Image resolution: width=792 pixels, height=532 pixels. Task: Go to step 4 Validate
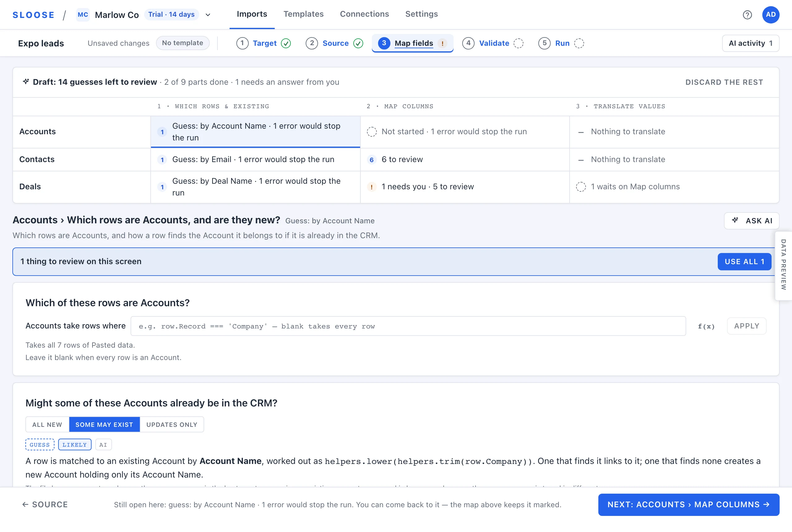(x=493, y=43)
